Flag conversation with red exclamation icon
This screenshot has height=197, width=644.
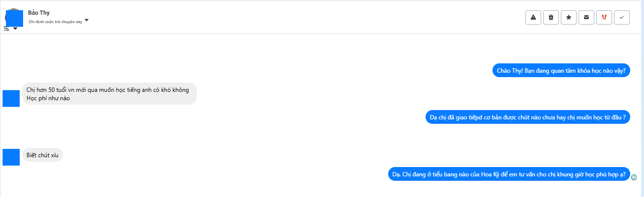[604, 17]
